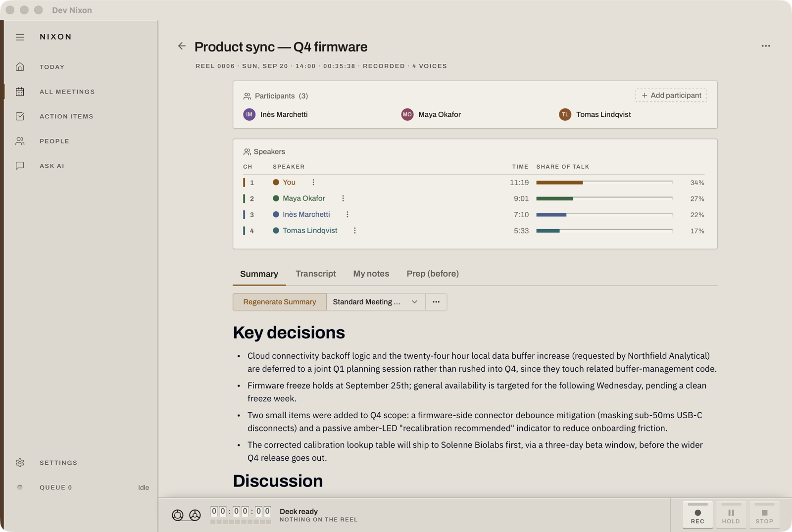Click participant name Inès Marchetti
This screenshot has width=792, height=532.
(x=284, y=115)
